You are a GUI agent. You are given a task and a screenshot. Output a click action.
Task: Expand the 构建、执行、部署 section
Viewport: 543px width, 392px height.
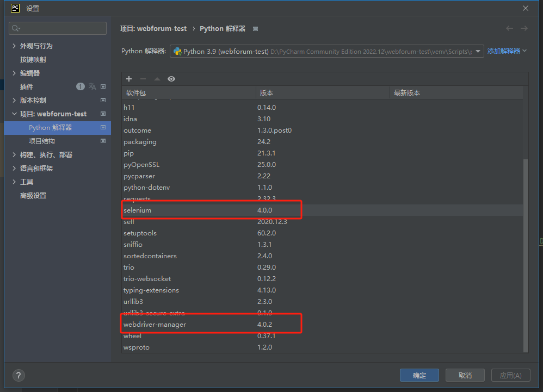click(14, 154)
